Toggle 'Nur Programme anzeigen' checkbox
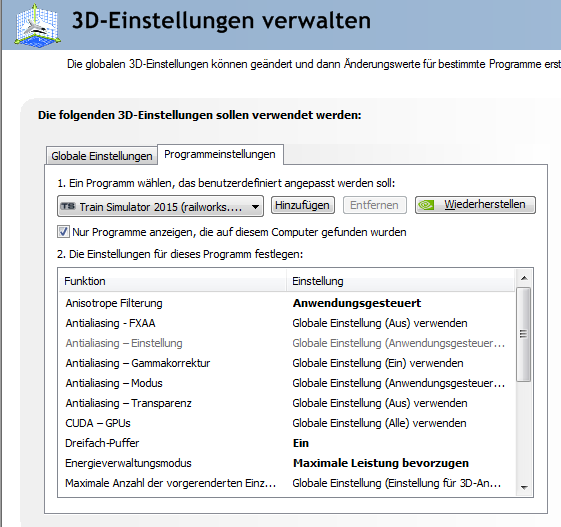This screenshot has width=561, height=527. click(x=63, y=232)
